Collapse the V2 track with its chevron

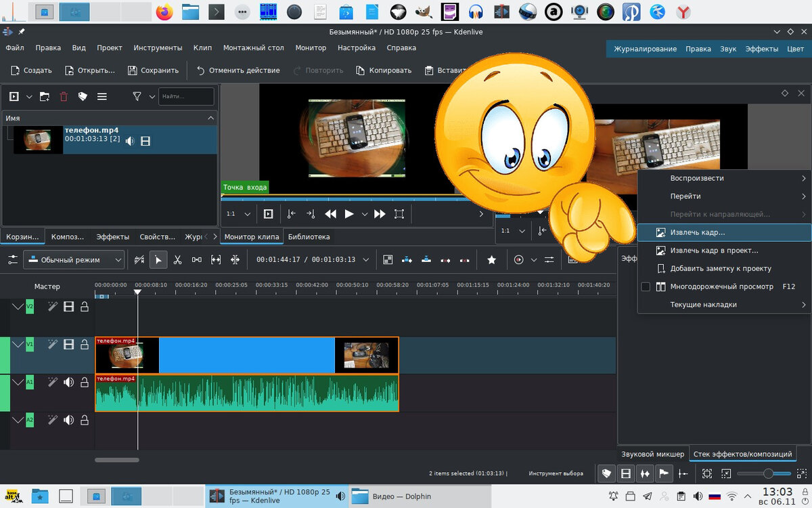[18, 307]
